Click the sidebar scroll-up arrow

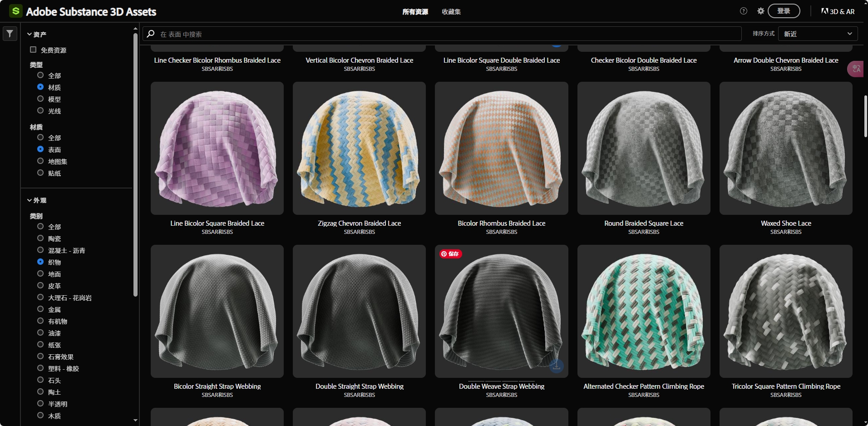[135, 29]
